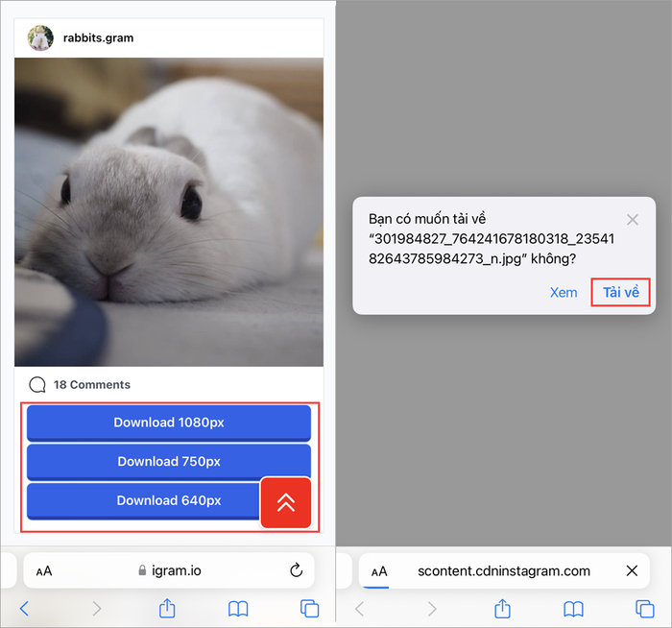
Task: Show tabs overview in igram.io window
Action: point(310,609)
